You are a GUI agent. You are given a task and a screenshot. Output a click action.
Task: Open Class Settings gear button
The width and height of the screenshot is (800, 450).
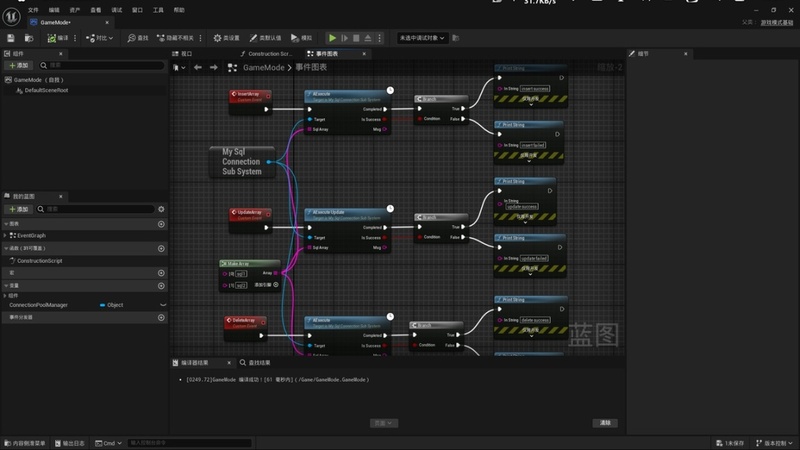pos(227,38)
